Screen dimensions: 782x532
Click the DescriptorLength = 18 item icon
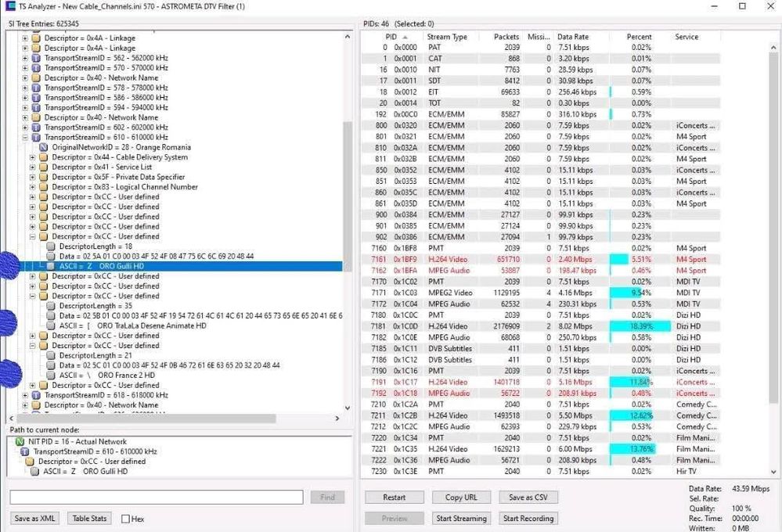pyautogui.click(x=52, y=246)
